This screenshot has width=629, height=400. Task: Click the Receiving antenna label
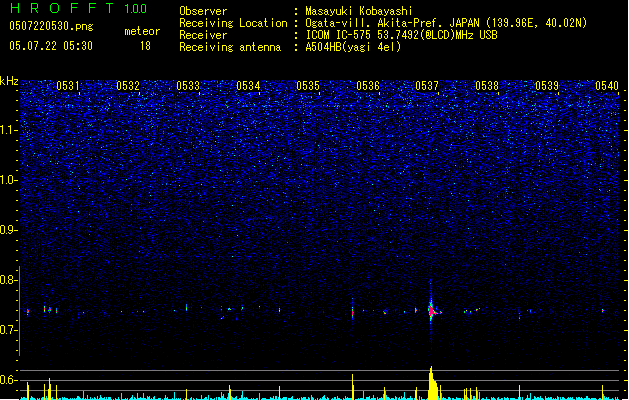point(230,47)
